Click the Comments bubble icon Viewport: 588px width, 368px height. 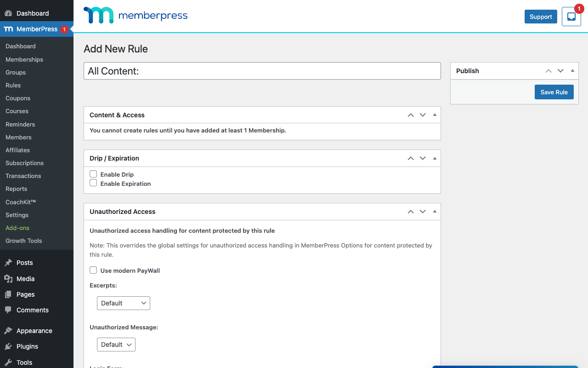coord(8,310)
